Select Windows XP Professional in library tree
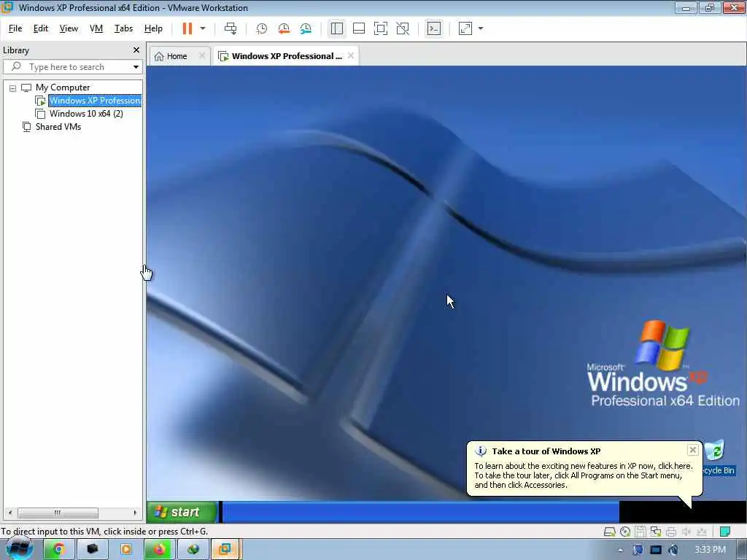The height and width of the screenshot is (560, 747). click(x=94, y=101)
